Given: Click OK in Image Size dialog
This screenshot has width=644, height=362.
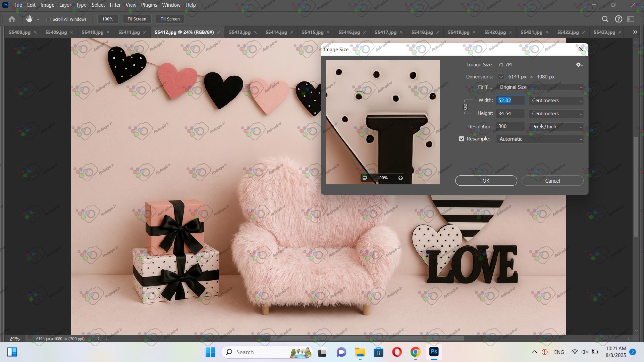Looking at the screenshot, I should [x=486, y=181].
